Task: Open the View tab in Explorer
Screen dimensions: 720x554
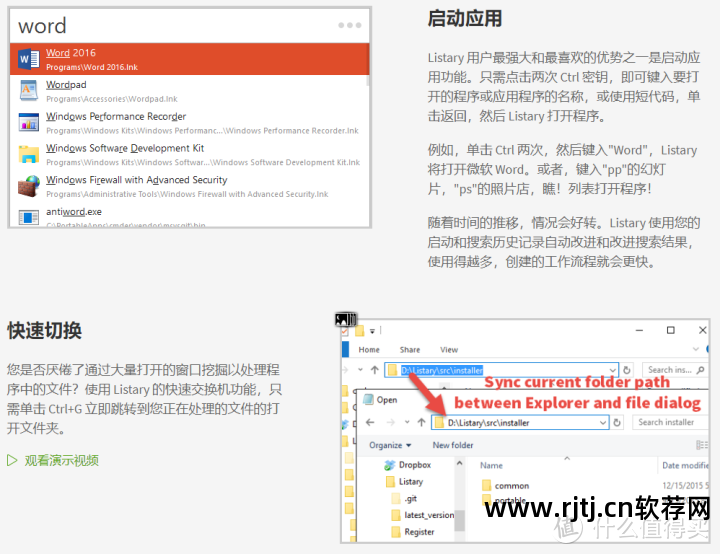Action: click(449, 350)
